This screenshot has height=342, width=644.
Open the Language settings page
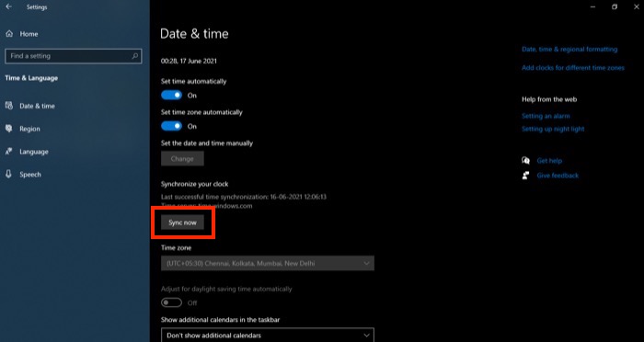tap(34, 152)
